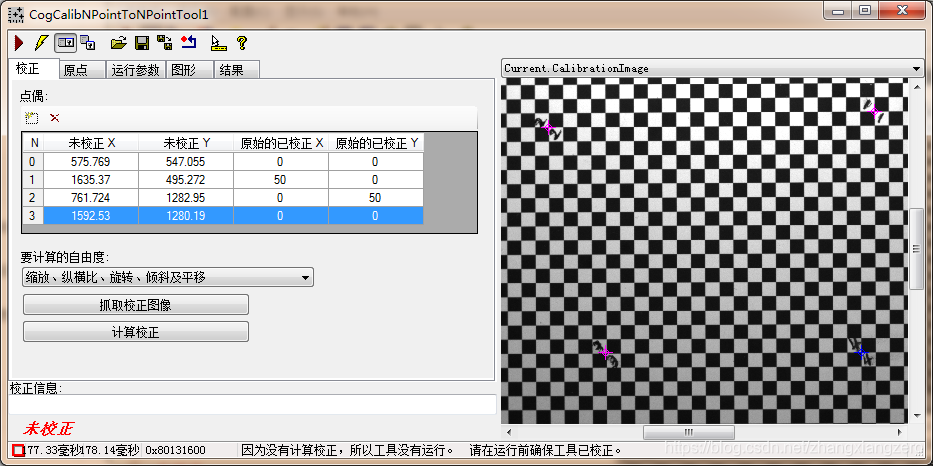
Task: Select row header N 1
Action: 33,179
